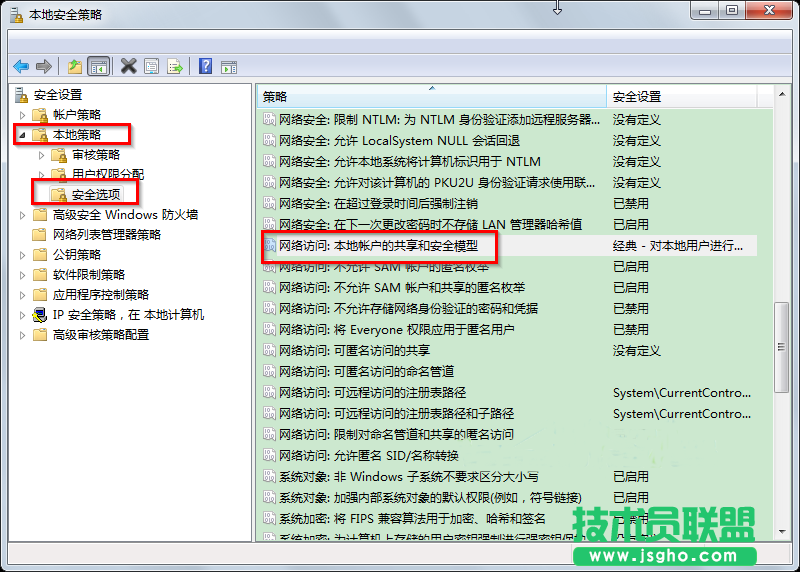Select 系统对象: 加强内部系统对象的默认权限
Viewport: 800px width, 572px height.
(x=430, y=498)
